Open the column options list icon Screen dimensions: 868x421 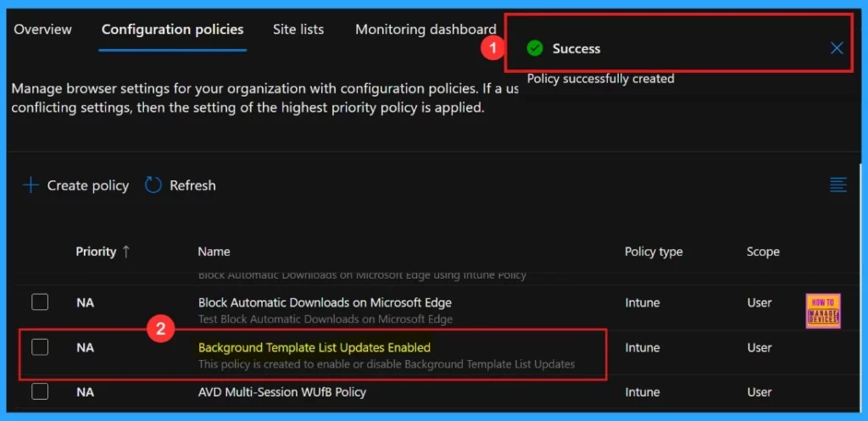point(838,185)
